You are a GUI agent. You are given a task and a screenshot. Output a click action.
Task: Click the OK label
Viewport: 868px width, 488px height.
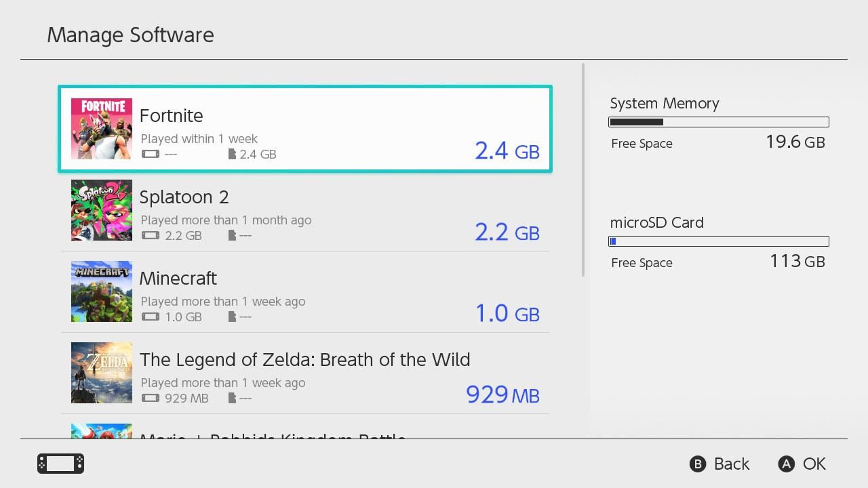814,464
